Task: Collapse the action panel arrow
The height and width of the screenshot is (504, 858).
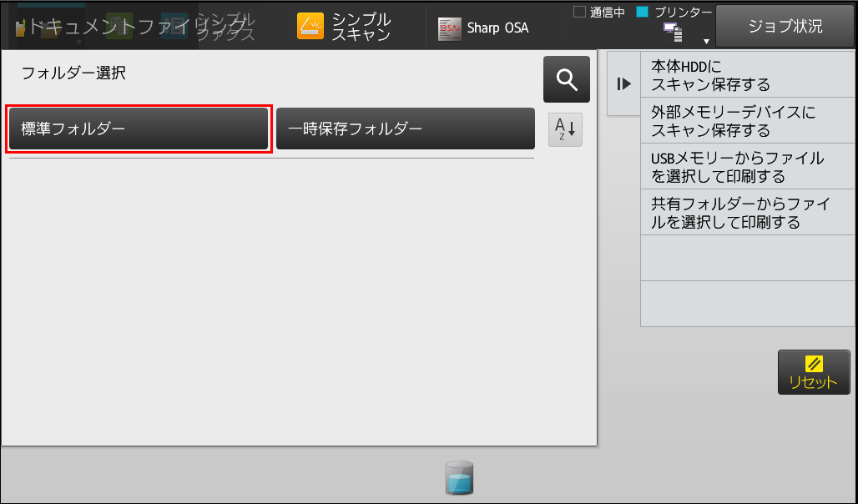Action: point(623,83)
